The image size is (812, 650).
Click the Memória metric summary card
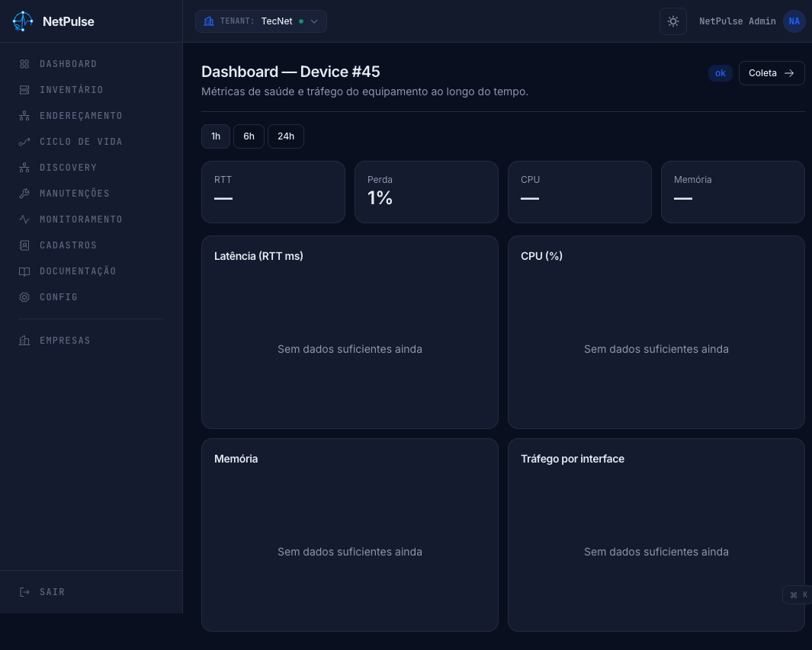point(733,192)
